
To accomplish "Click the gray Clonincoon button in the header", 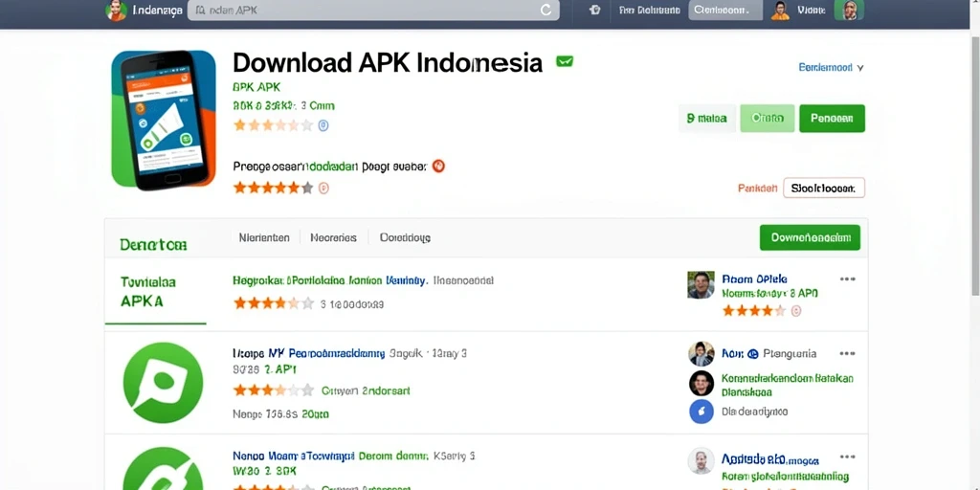I will point(725,10).
